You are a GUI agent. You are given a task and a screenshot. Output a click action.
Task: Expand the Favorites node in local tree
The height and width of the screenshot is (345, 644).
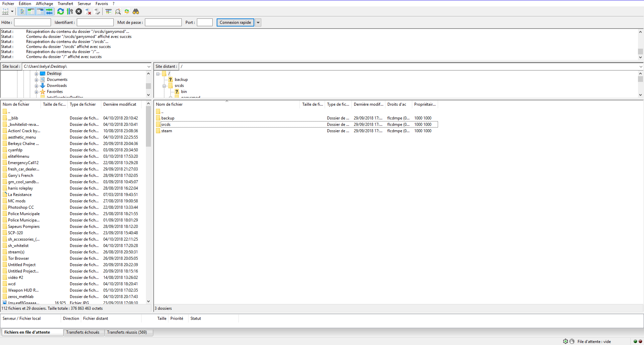click(36, 92)
